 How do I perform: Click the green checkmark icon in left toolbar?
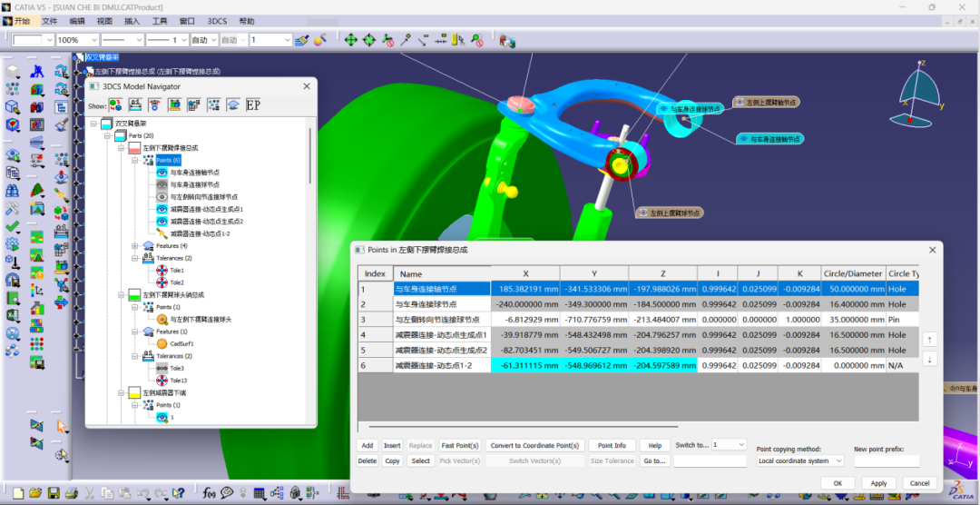(13, 226)
